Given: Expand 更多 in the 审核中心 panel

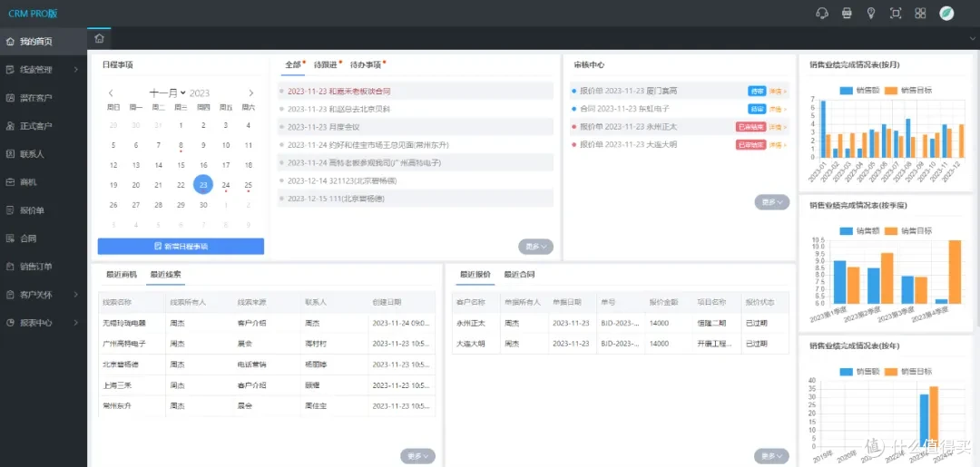Looking at the screenshot, I should click(x=772, y=201).
